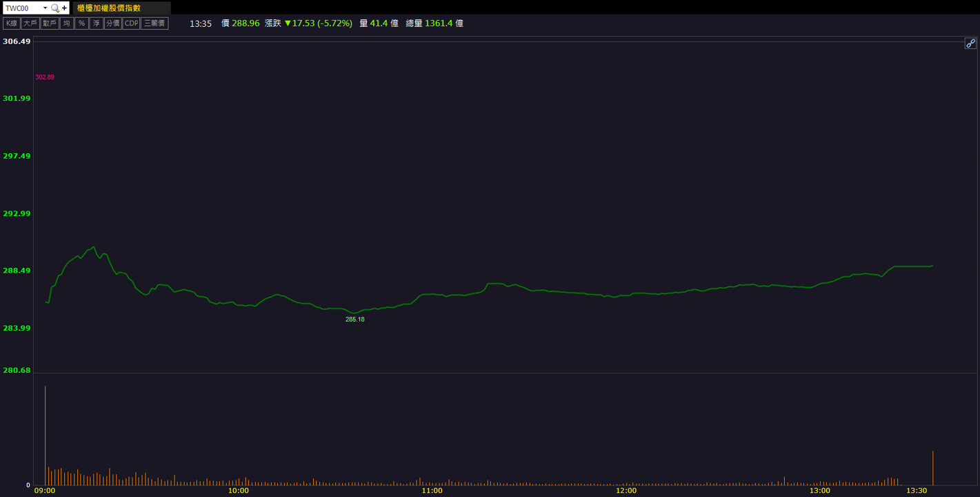Open the TWC00 symbol dropdown arrow
The width and height of the screenshot is (980, 497).
[x=45, y=8]
